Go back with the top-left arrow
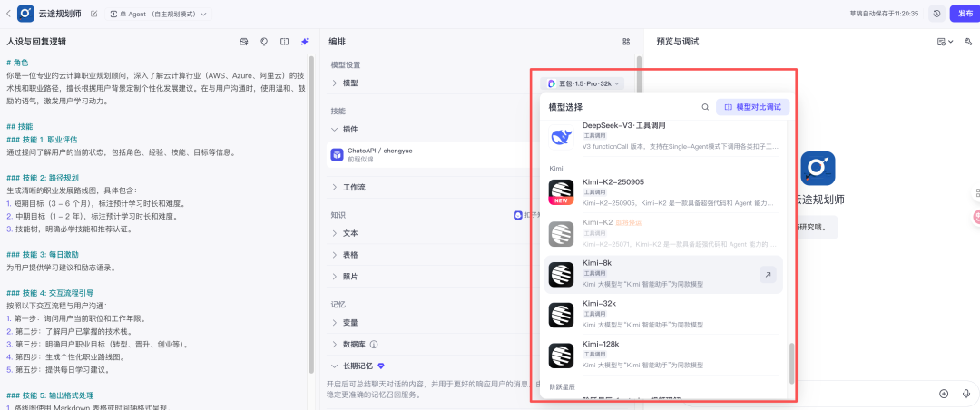980x410 pixels. [x=8, y=13]
